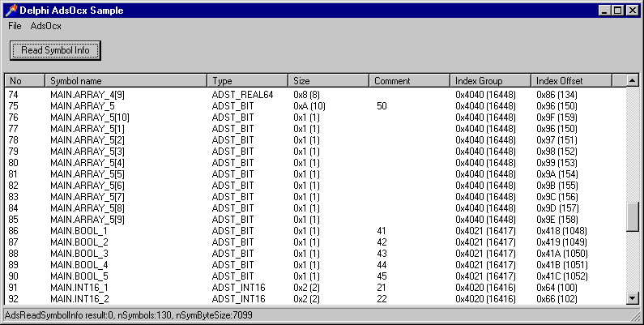
Task: Click the vertical scrollbar thumb
Action: point(633,217)
